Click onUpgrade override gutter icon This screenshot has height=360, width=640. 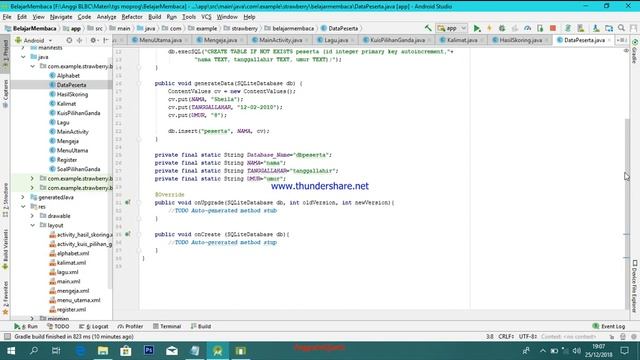pyautogui.click(x=128, y=202)
